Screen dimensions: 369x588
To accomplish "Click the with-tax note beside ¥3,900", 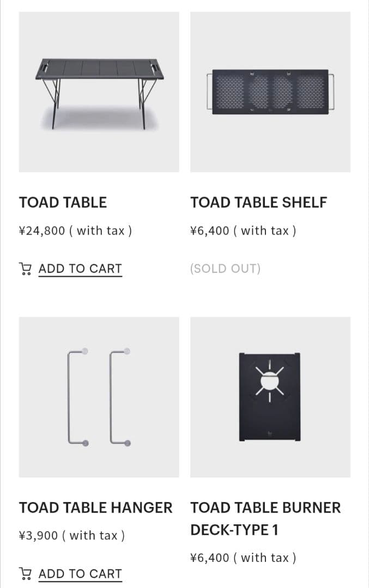I will (93, 536).
